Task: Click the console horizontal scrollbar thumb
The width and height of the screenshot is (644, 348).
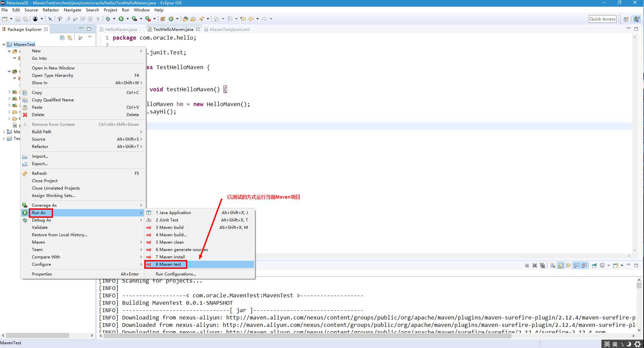Action: pos(307,336)
